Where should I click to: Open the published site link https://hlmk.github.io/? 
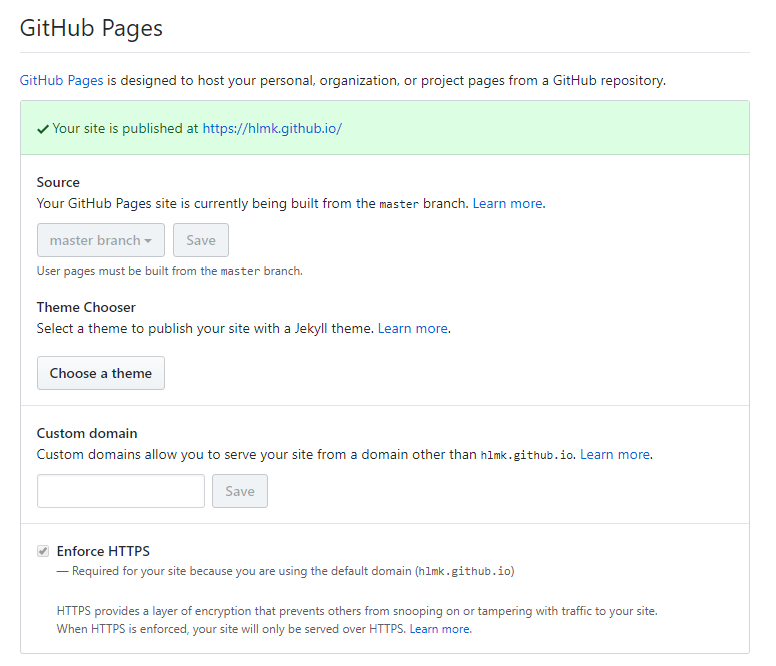point(272,128)
